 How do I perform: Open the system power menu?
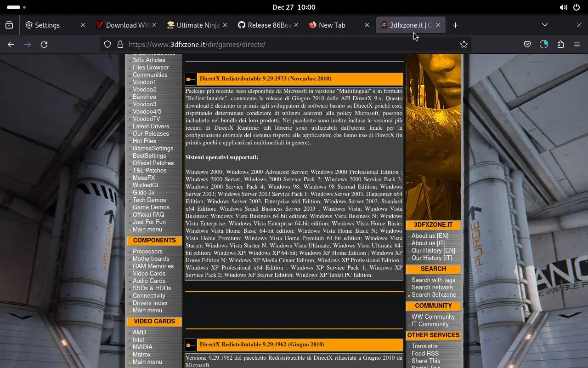[x=577, y=7]
